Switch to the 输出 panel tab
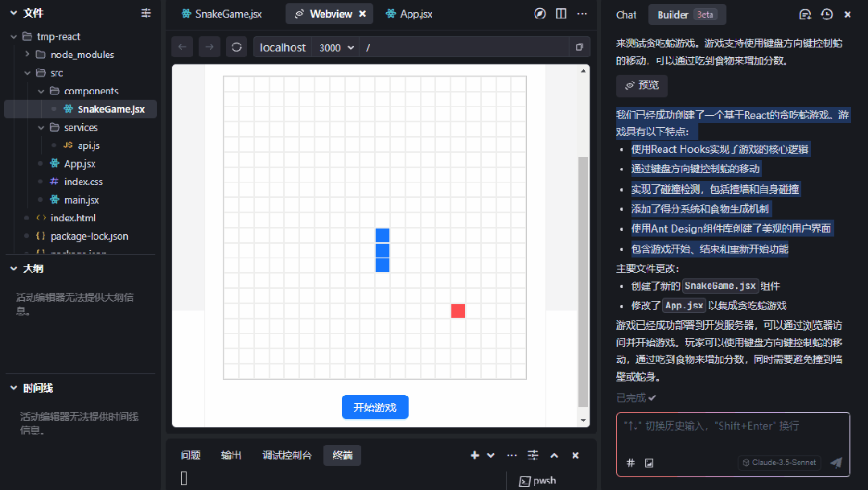The image size is (868, 490). [231, 455]
